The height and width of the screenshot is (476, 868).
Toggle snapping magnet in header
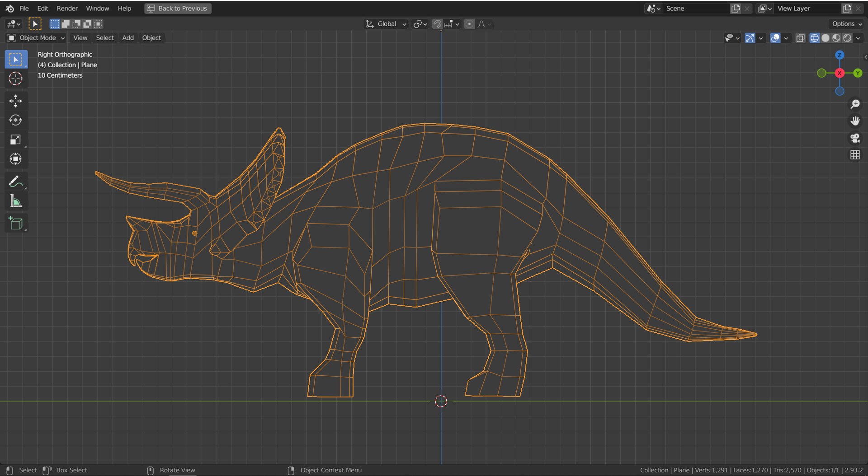(437, 24)
